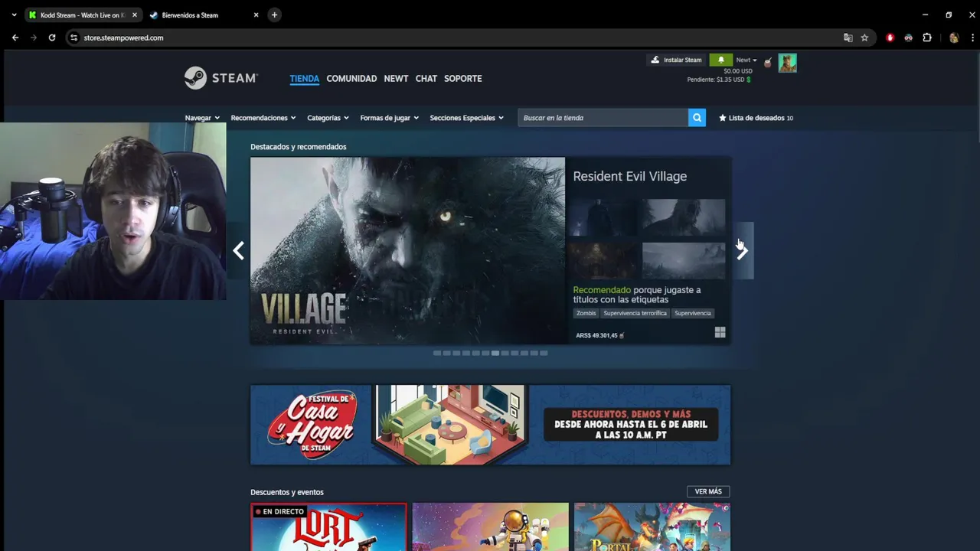Open the Portal dragon event thumbnail

tap(652, 527)
